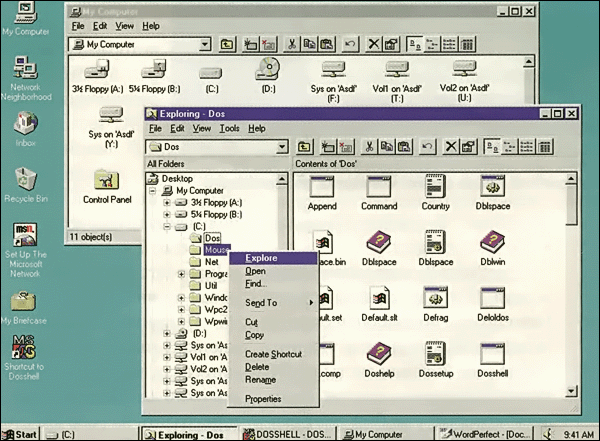Image resolution: width=600 pixels, height=441 pixels.
Task: Switch My Computer window to List view
Action: click(x=446, y=45)
